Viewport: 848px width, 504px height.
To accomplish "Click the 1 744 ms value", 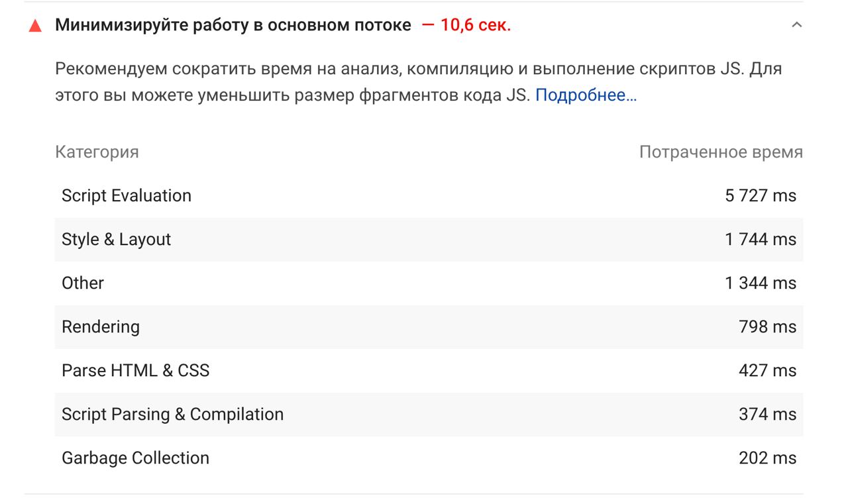I will coord(761,240).
